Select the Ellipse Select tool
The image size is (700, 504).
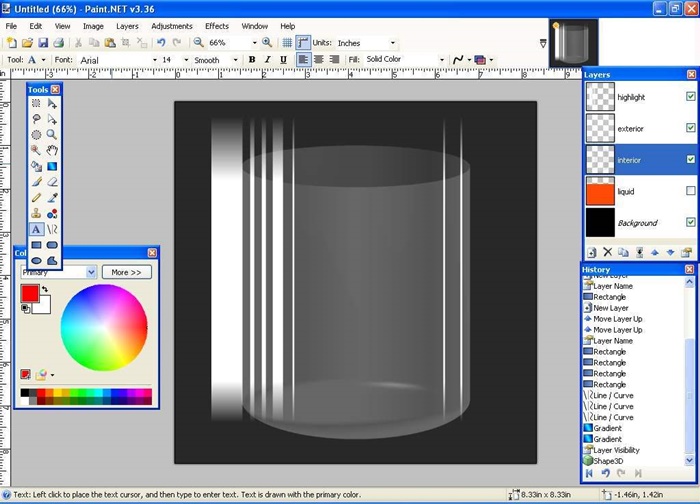point(36,134)
